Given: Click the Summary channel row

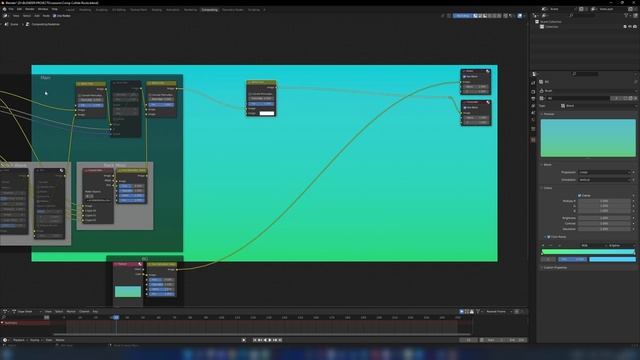Looking at the screenshot, I should tap(25, 323).
